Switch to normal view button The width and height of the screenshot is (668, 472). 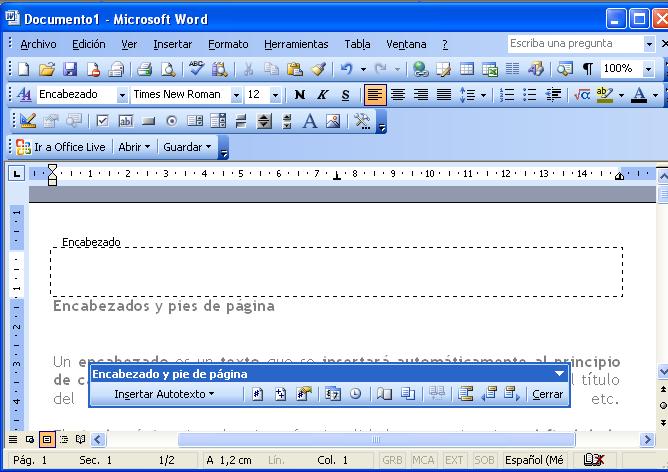pyautogui.click(x=13, y=439)
